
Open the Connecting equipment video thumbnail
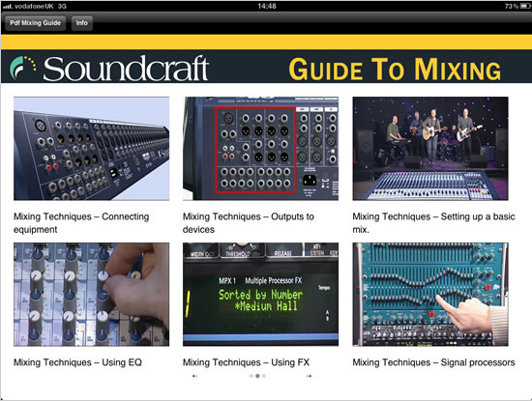coord(92,149)
